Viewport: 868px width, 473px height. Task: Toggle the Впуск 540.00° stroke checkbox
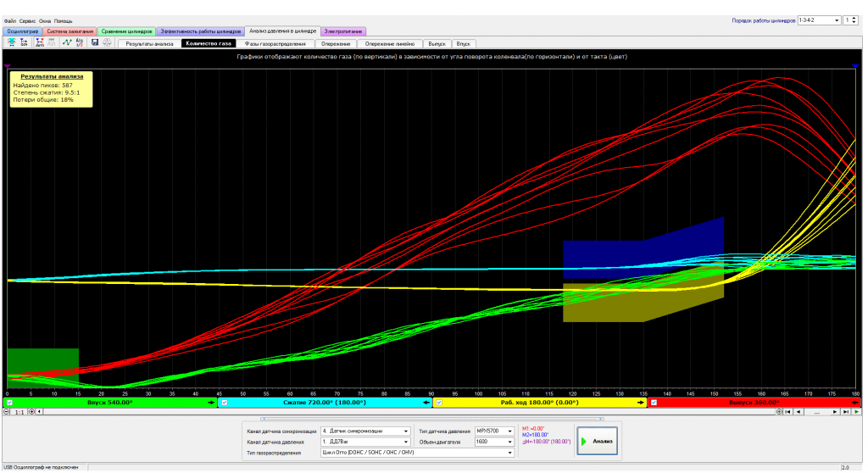[9, 403]
